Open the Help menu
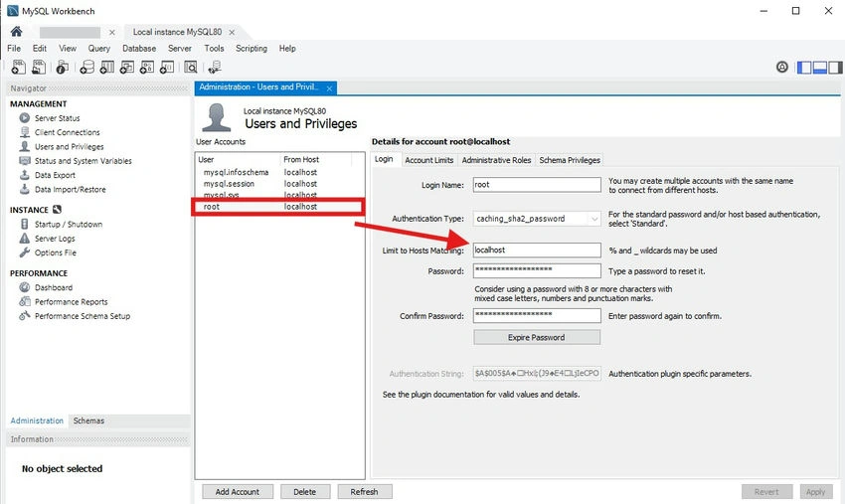 pos(287,48)
